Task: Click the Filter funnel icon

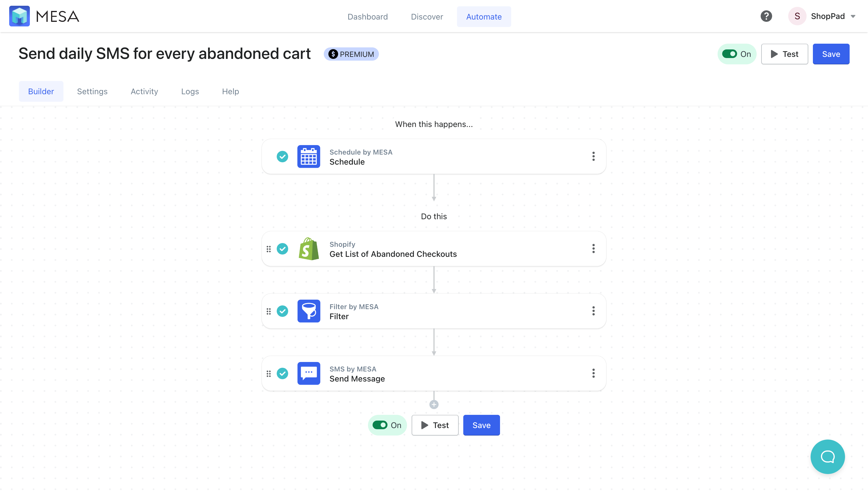Action: (309, 311)
